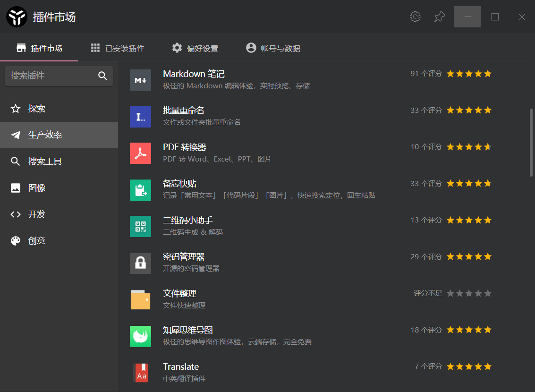Switch to the 已安装插件 tab
Viewport: 535px width, 392px height.
pyautogui.click(x=117, y=48)
